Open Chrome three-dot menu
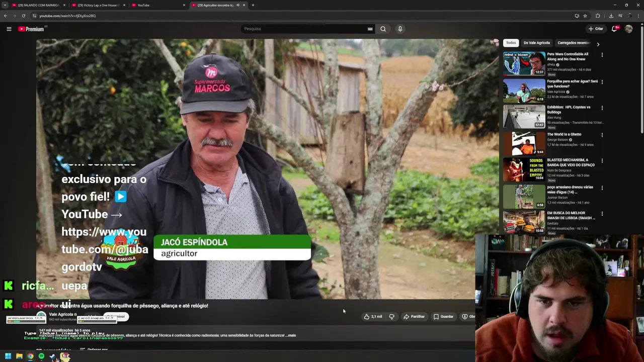The height and width of the screenshot is (362, 644). click(x=638, y=16)
